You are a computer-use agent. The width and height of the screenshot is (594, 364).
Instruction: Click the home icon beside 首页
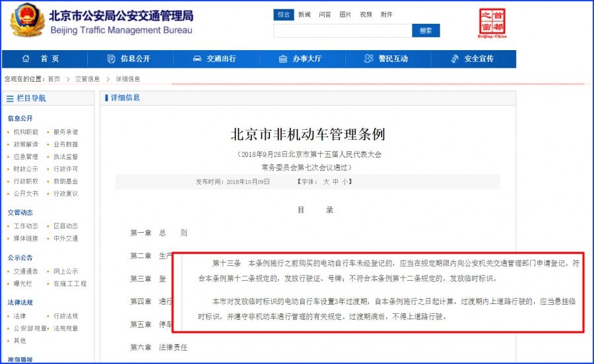point(26,59)
